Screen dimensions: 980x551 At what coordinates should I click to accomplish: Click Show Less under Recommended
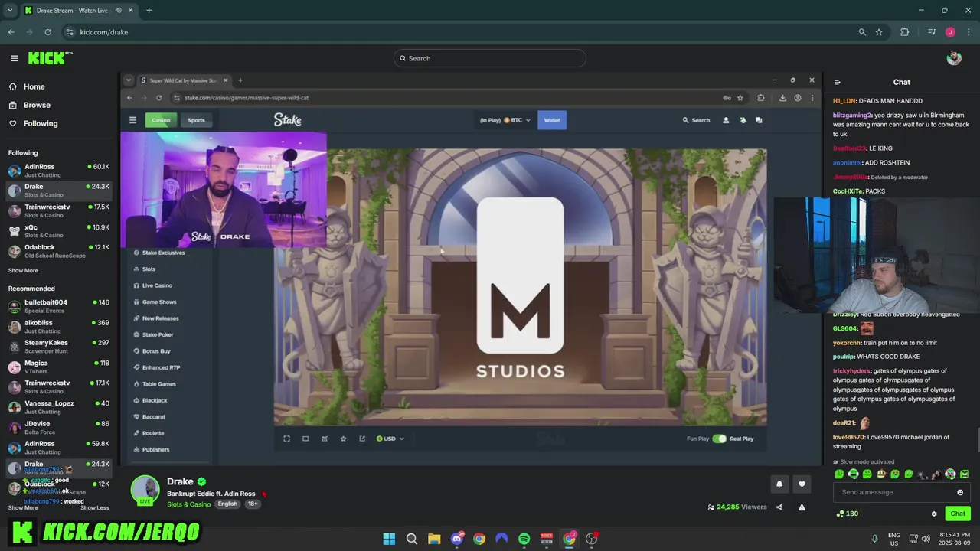(x=95, y=507)
